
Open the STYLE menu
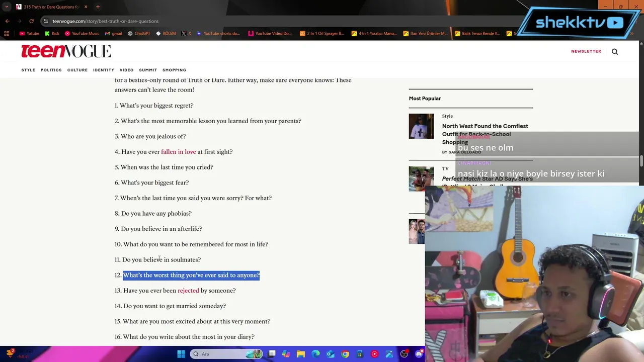coord(28,70)
